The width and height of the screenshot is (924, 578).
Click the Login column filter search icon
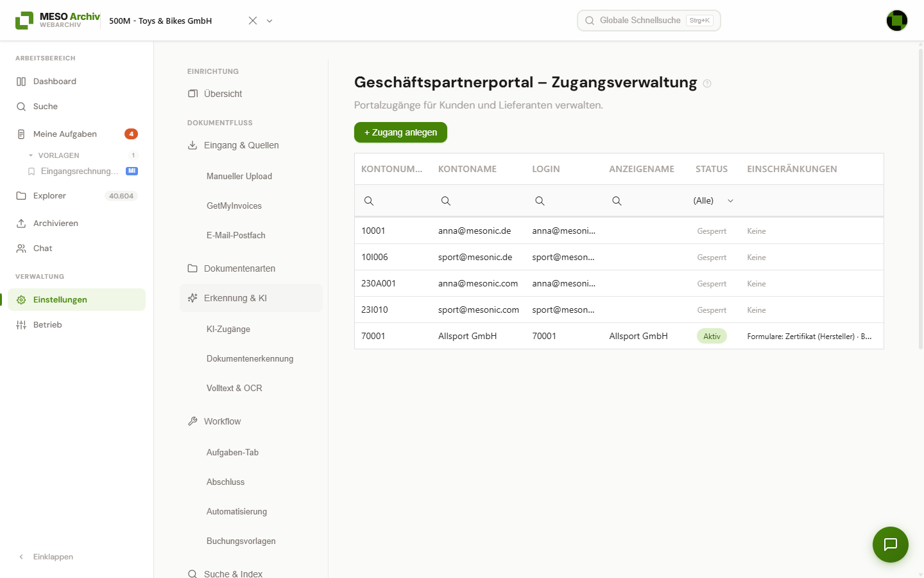pyautogui.click(x=540, y=201)
